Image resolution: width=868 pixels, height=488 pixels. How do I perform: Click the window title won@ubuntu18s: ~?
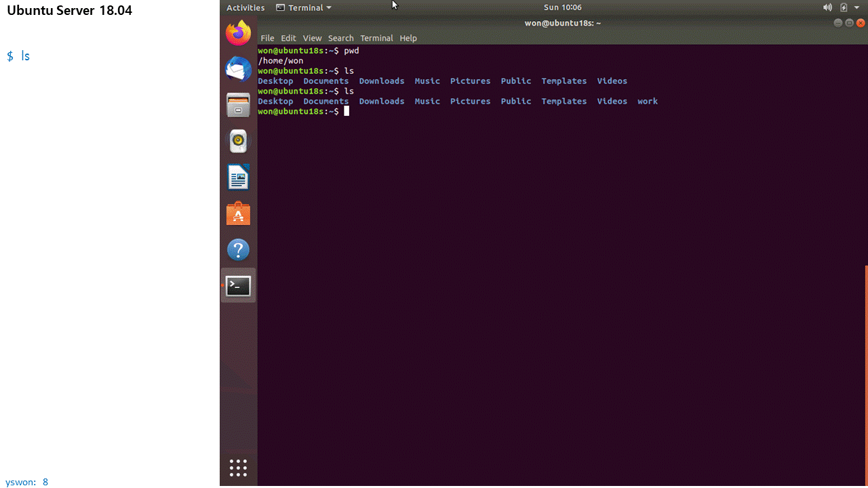(563, 23)
